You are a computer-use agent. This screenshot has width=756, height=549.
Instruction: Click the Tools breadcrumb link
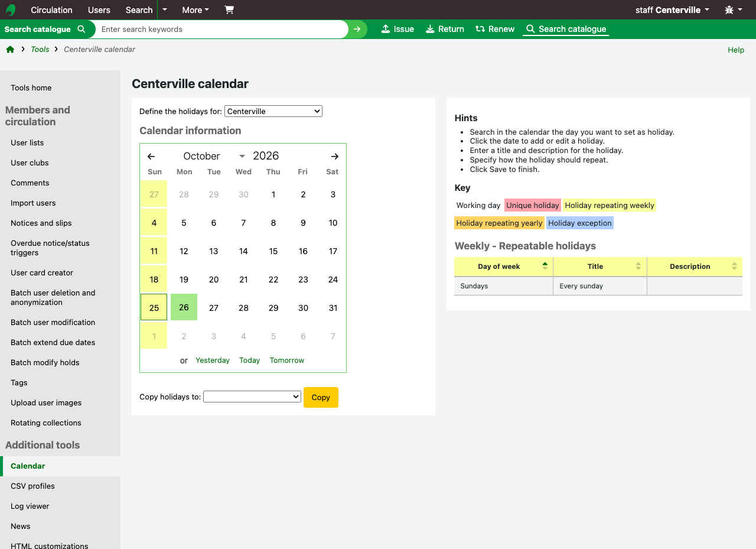point(40,50)
